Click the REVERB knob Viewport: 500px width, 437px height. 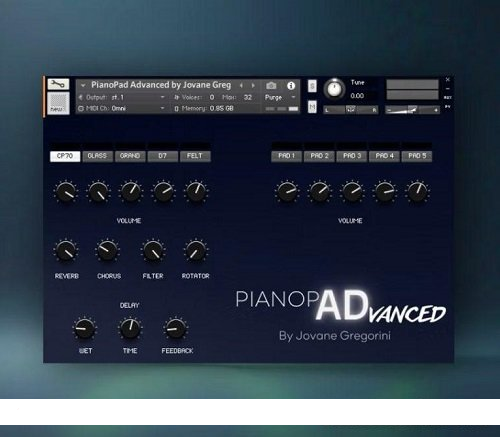click(66, 251)
